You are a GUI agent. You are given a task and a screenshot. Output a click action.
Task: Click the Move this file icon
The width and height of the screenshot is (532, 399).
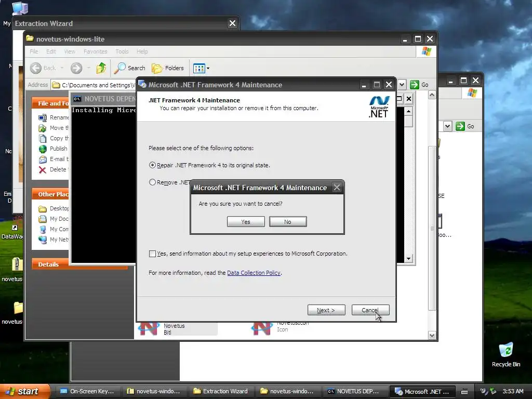point(43,128)
